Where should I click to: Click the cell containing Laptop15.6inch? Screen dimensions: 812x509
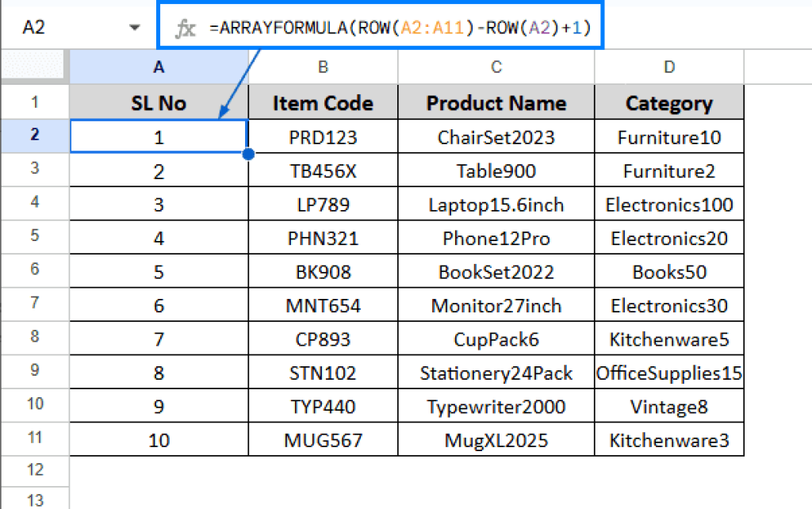pos(496,204)
